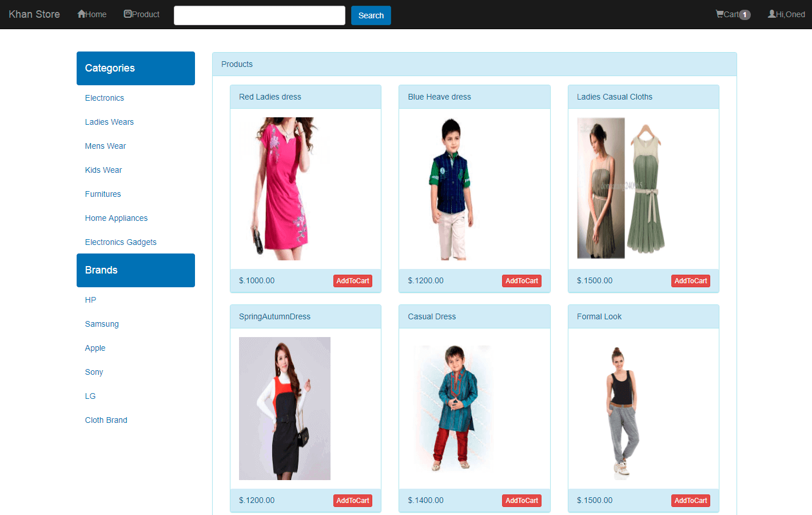Click the Red Ladies dress image
The height and width of the screenshot is (515, 812).
(285, 189)
